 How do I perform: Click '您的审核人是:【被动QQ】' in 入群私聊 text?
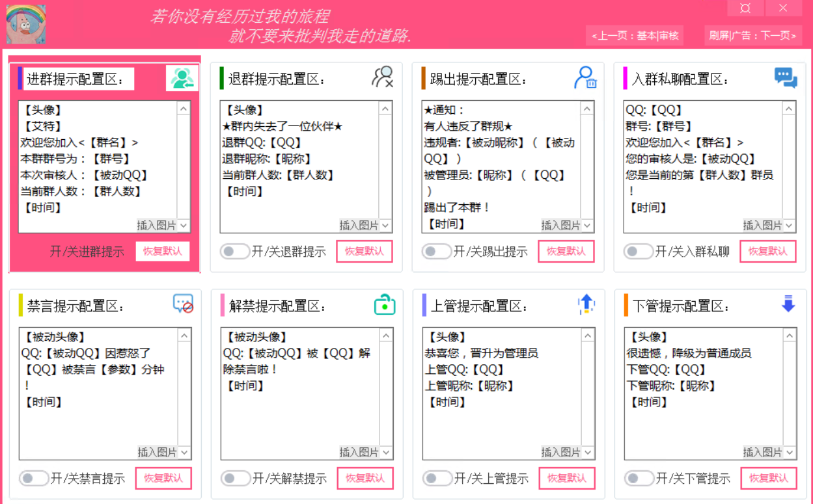click(692, 159)
